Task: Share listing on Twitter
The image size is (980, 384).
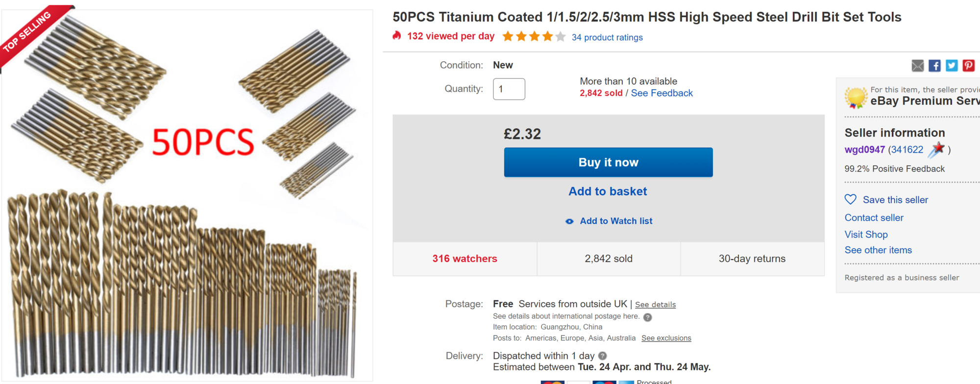Action: pos(952,66)
